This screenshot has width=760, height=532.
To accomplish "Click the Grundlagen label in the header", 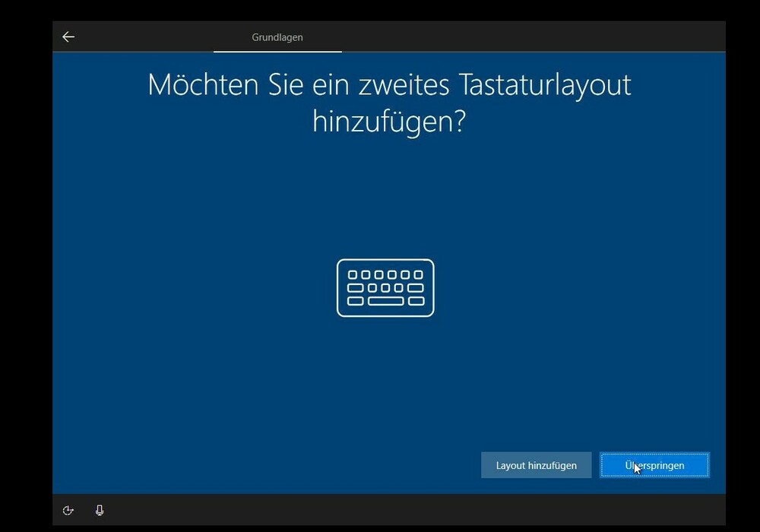I will coord(277,36).
